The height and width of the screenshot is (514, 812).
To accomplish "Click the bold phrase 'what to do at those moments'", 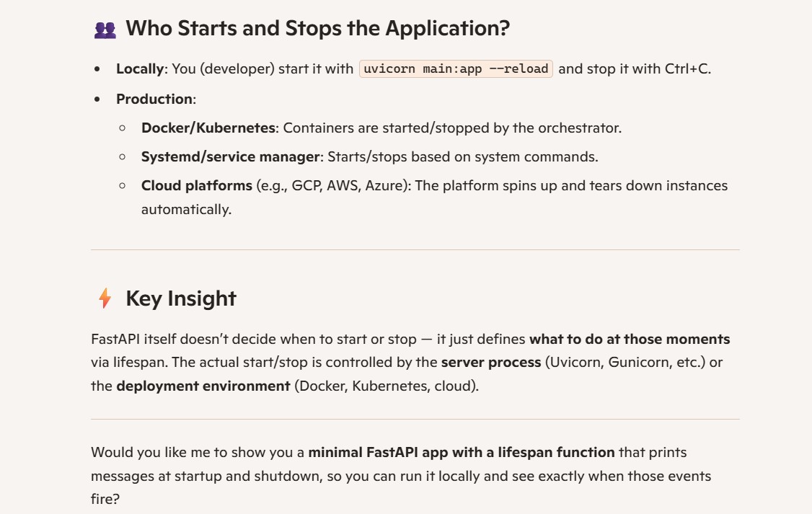I will tap(630, 339).
